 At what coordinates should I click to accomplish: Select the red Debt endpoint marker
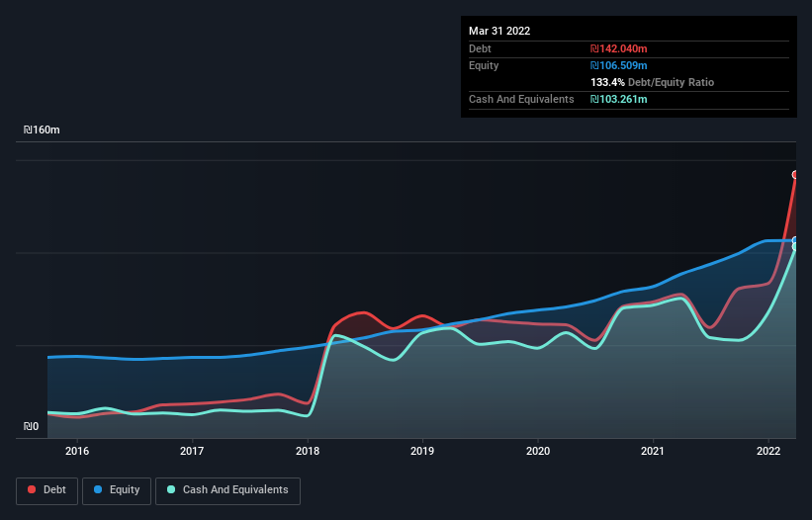(795, 175)
